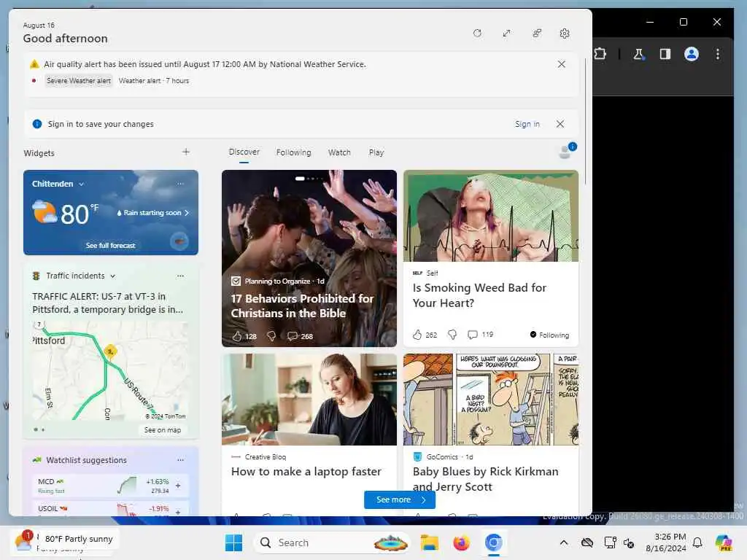This screenshot has width=747, height=560.
Task: Open the MCD stock row
Action: 111,486
